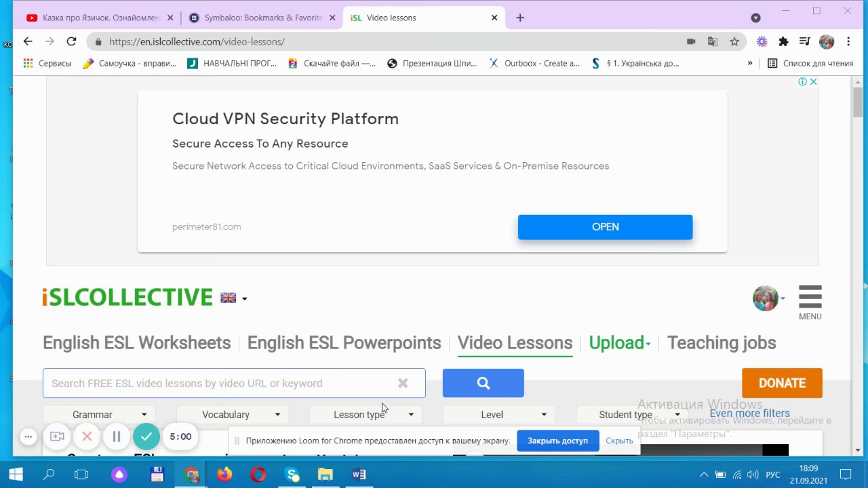868x488 pixels.
Task: Go to English ESL Worksheets
Action: pyautogui.click(x=136, y=343)
